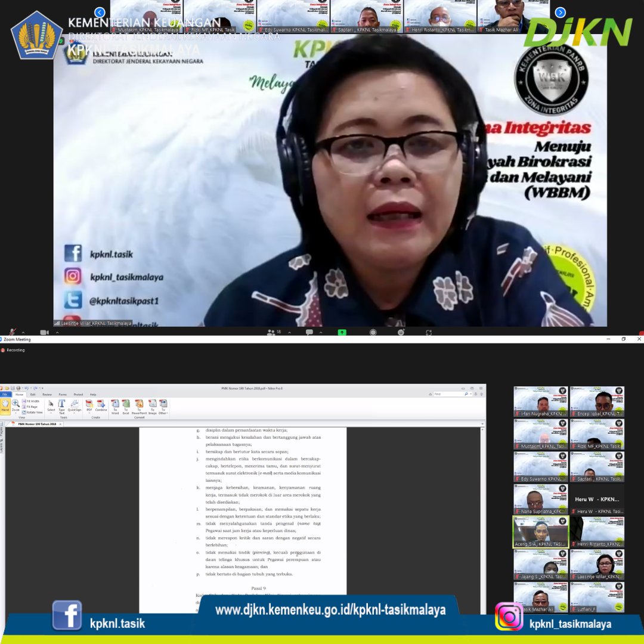
Task: Click the Find magnifier search icon
Action: [466, 394]
